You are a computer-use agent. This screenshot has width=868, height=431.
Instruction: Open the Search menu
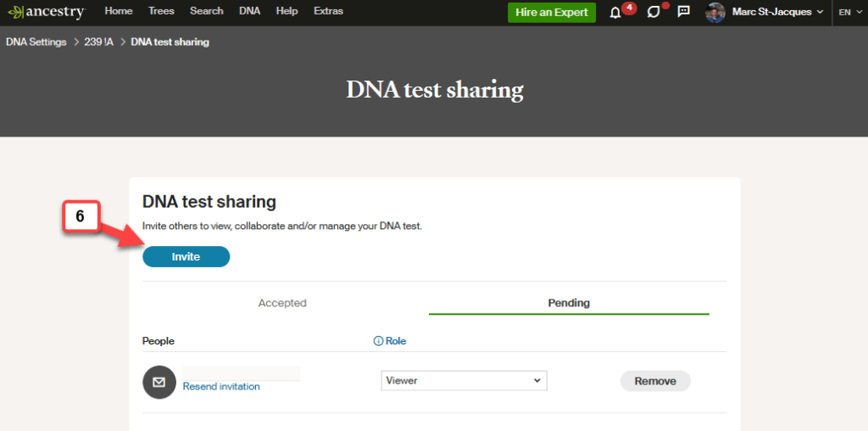206,11
